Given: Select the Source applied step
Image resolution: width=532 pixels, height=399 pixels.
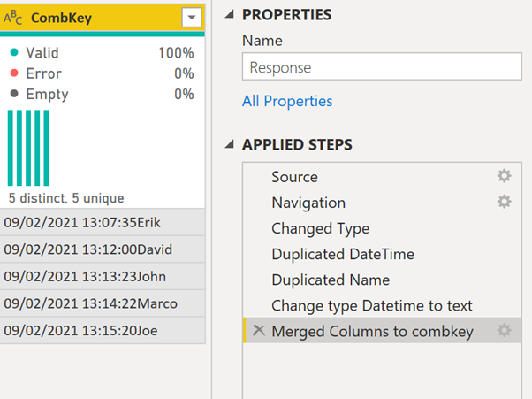Looking at the screenshot, I should point(294,177).
